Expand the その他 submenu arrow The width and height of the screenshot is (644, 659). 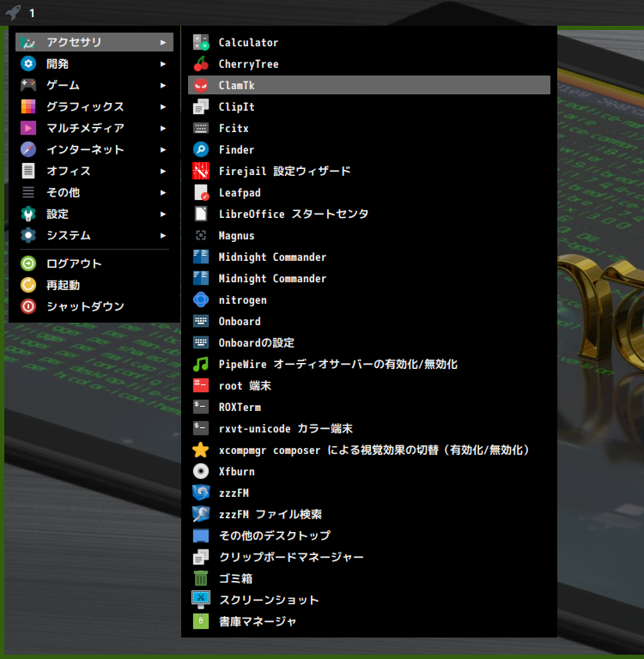click(163, 192)
